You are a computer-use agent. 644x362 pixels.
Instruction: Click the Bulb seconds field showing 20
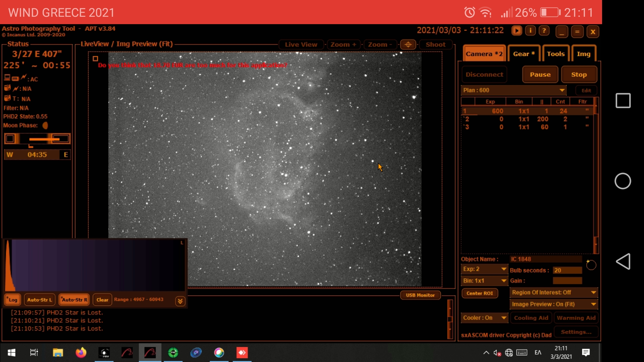tap(567, 270)
